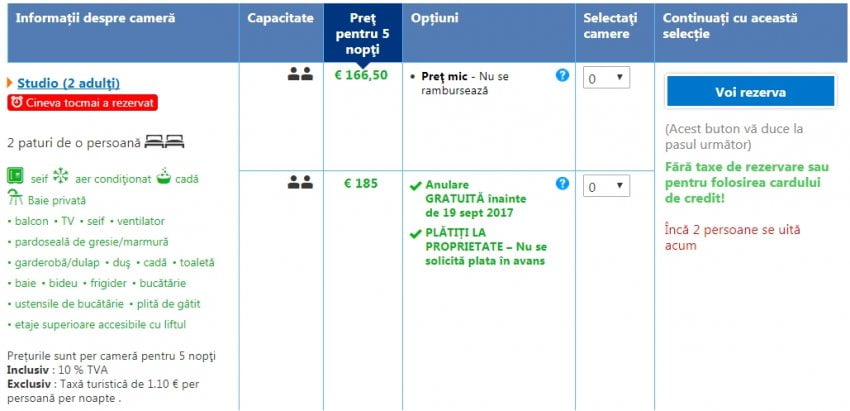This screenshot has width=850, height=411.
Task: Click the 'Preț pentru 5 nopți' column header
Action: [363, 33]
